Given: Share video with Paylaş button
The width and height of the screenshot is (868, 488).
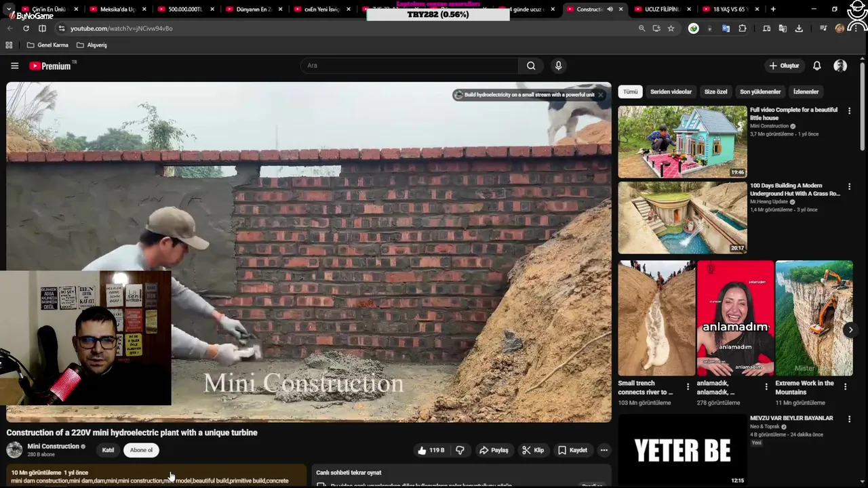Looking at the screenshot, I should [x=494, y=450].
